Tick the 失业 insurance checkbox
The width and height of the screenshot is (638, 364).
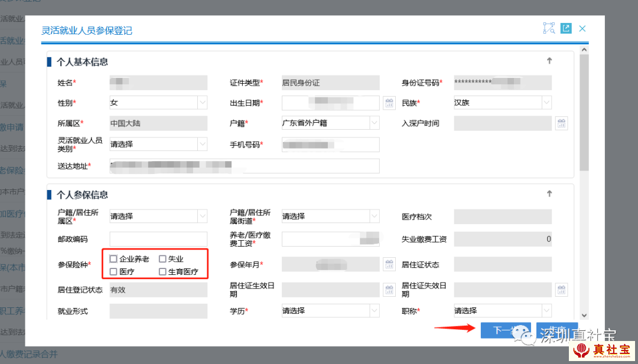[x=162, y=259]
